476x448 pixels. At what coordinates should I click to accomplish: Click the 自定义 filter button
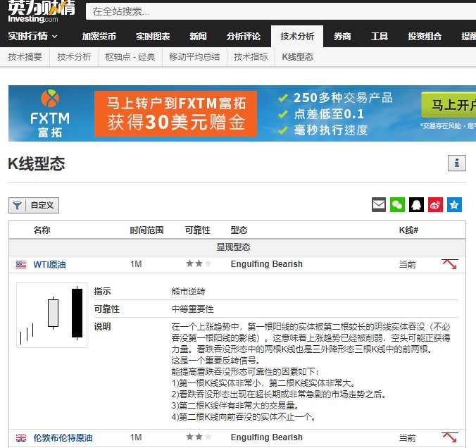[34, 206]
